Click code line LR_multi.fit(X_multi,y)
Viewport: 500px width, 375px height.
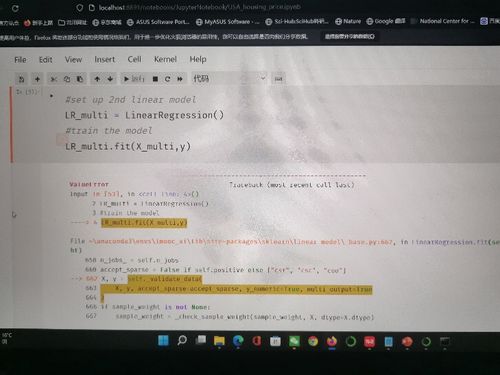click(128, 146)
